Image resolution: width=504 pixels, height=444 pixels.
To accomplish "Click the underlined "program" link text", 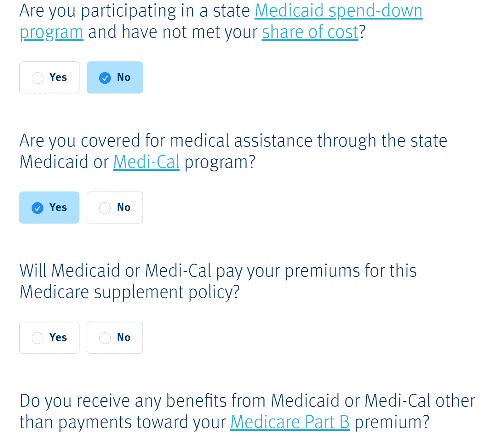I will point(51,32).
